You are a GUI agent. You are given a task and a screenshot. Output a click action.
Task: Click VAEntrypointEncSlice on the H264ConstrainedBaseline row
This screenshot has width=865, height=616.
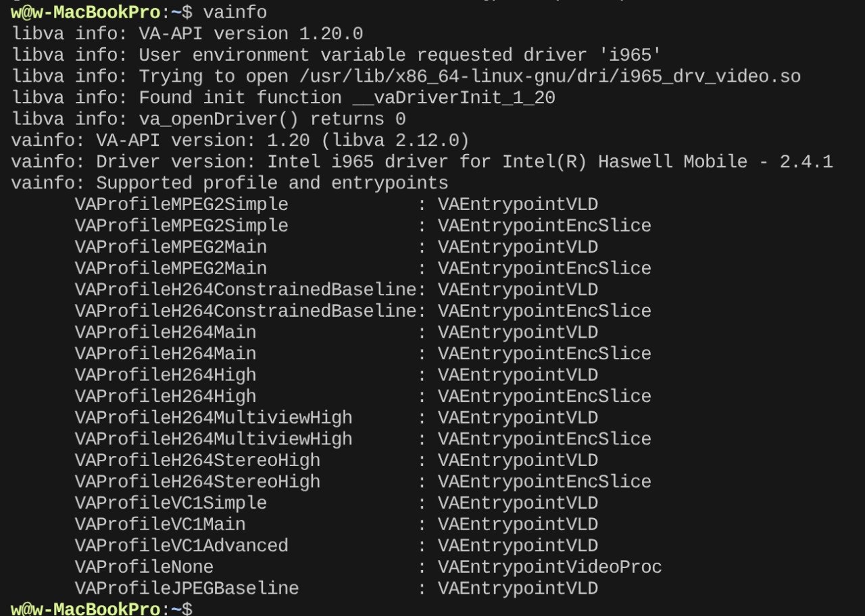(x=544, y=311)
